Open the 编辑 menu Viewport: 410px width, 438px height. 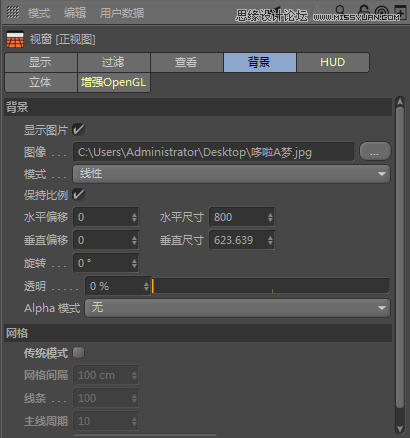(75, 13)
